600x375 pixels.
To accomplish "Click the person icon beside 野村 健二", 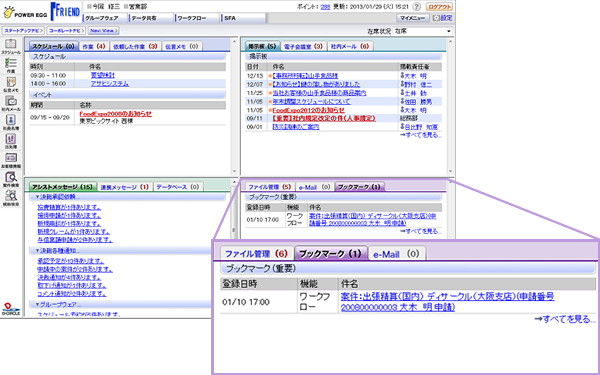I will (x=402, y=84).
